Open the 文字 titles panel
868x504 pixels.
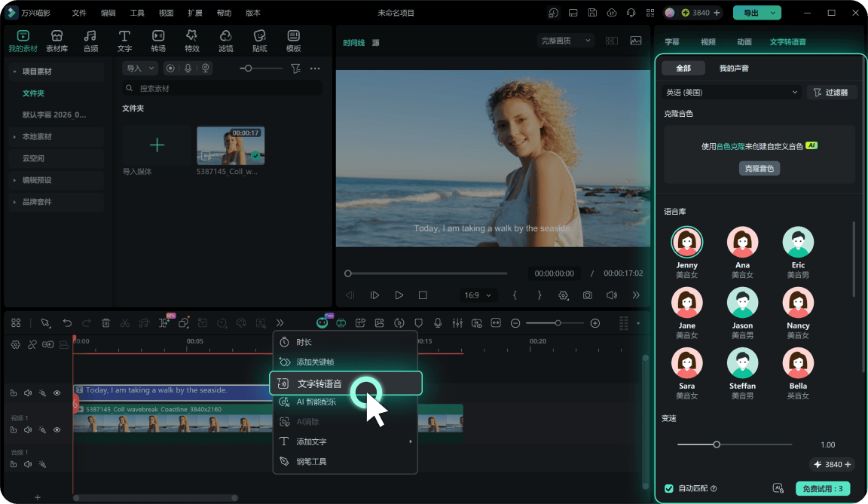[x=124, y=41]
